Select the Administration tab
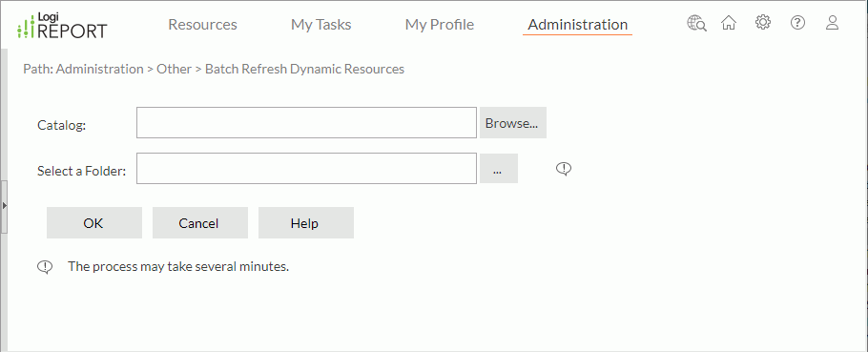Image resolution: width=868 pixels, height=352 pixels. 577,25
